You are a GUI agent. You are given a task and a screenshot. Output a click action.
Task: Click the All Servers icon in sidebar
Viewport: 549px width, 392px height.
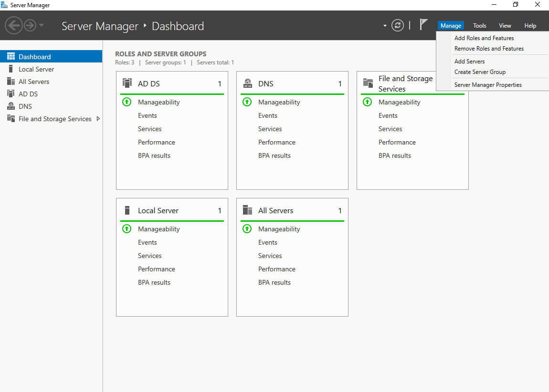[x=11, y=81]
